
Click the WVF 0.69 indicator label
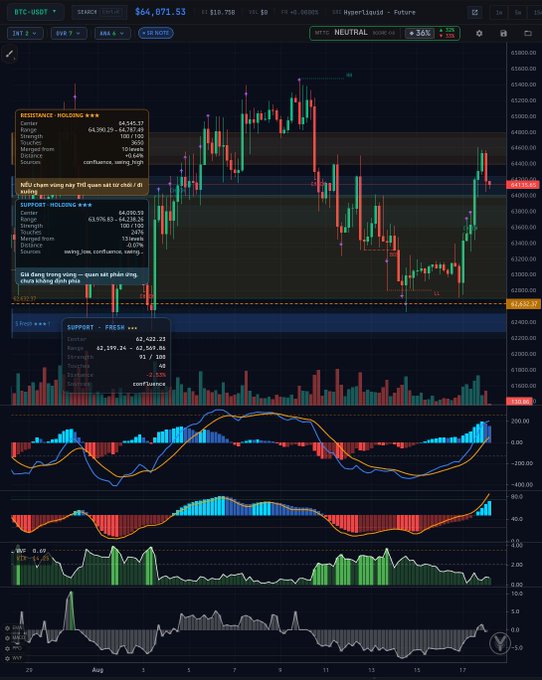point(31,551)
